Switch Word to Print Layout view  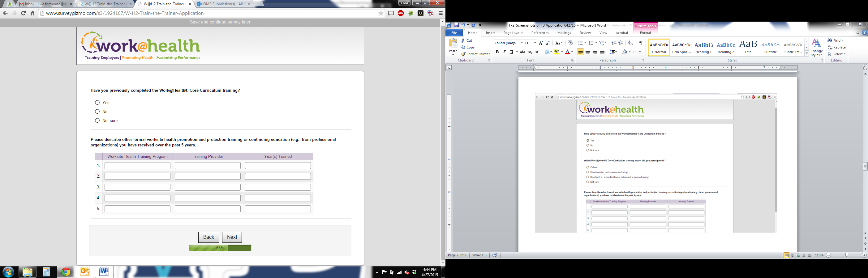pos(786,255)
